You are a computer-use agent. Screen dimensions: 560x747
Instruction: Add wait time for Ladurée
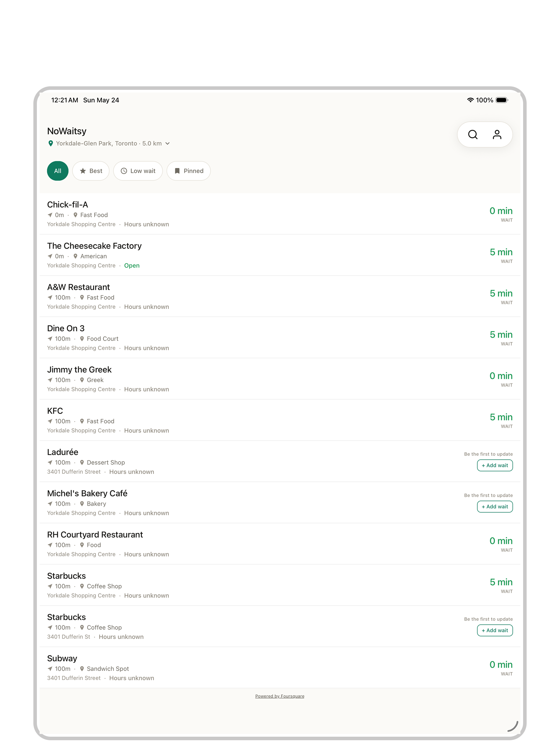495,465
